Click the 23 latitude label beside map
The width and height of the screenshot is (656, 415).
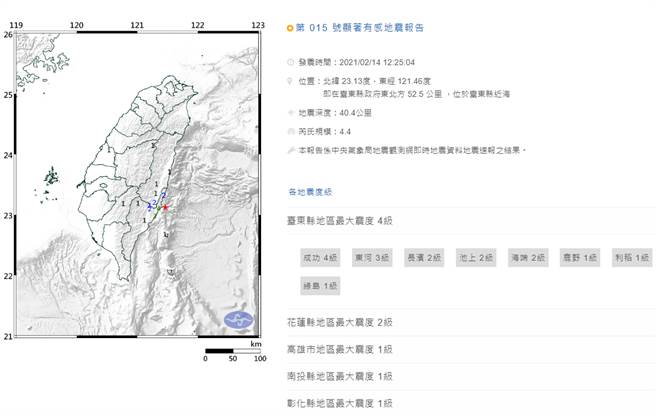(8, 216)
